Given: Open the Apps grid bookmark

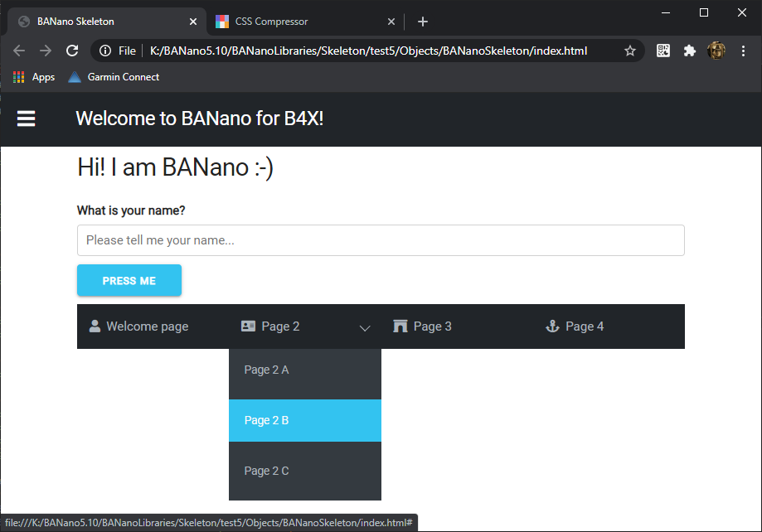Looking at the screenshot, I should 33,77.
